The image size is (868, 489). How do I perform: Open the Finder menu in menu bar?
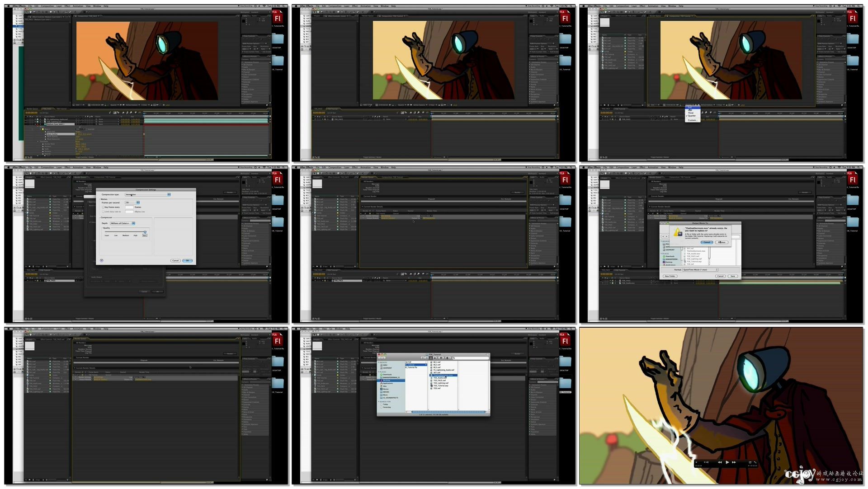pyautogui.click(x=304, y=329)
